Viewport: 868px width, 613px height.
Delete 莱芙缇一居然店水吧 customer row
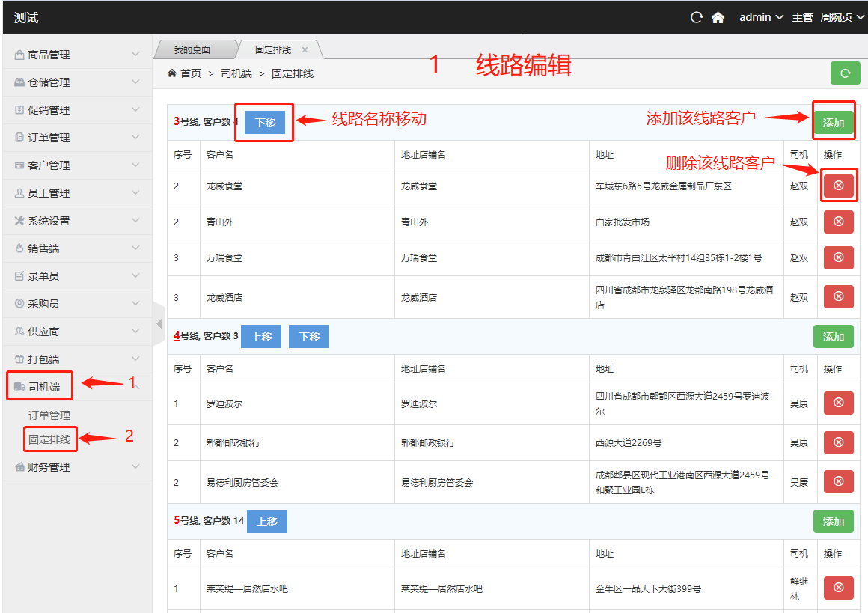pos(838,588)
